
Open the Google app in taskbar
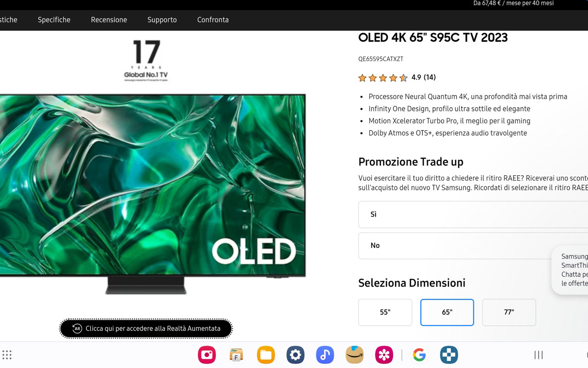coord(419,355)
